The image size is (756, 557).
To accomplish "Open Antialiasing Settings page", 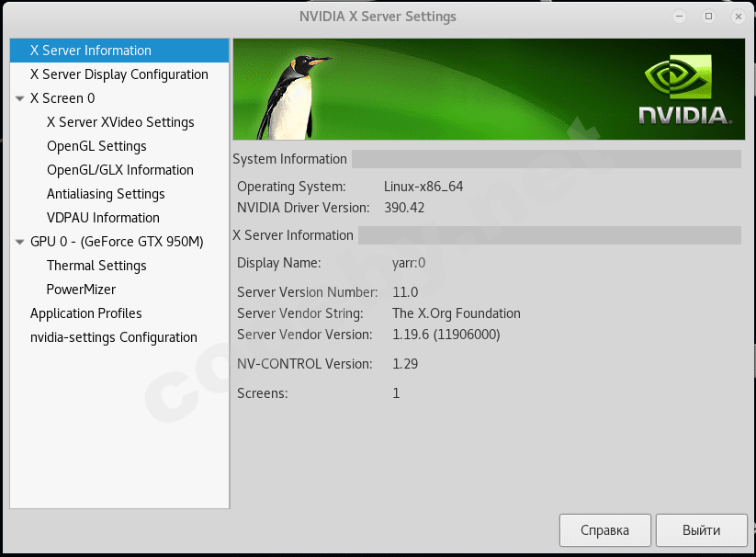I will click(x=106, y=194).
